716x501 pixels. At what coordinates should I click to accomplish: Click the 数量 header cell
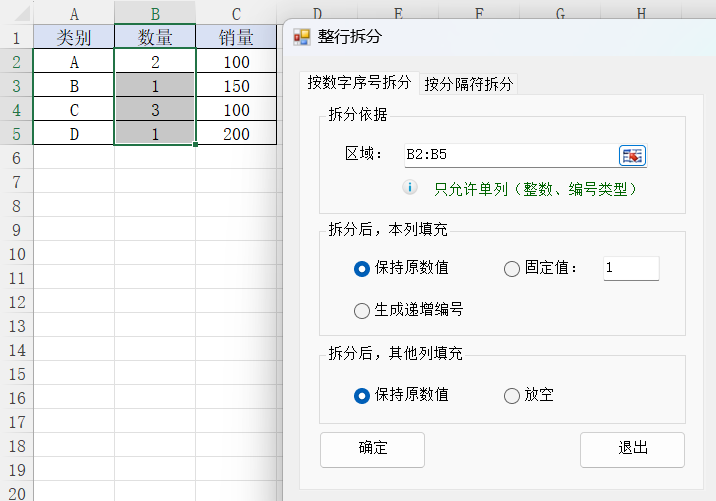point(155,37)
